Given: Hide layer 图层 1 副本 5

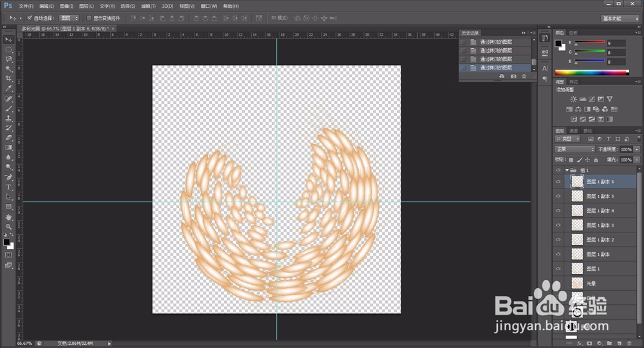Looking at the screenshot, I should (558, 196).
